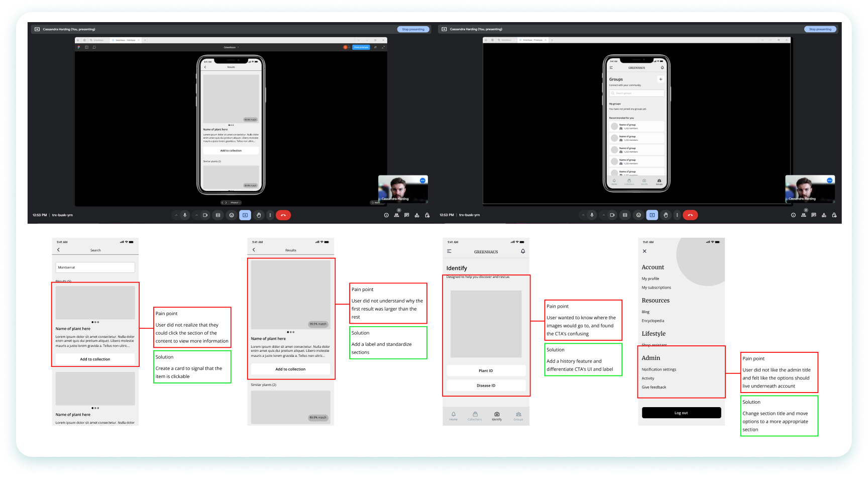Tap notification bell on the Identify wireframe

click(523, 251)
